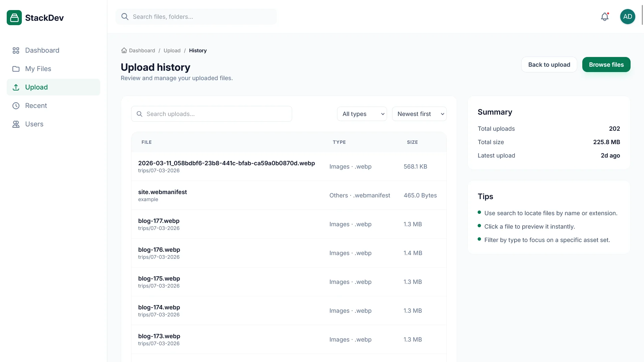Open the notifications bell

pyautogui.click(x=604, y=17)
